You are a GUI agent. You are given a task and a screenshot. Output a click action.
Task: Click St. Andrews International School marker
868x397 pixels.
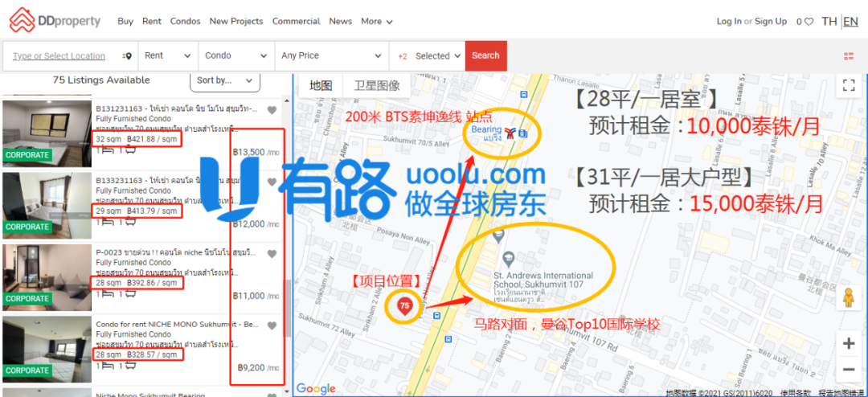pos(508,258)
